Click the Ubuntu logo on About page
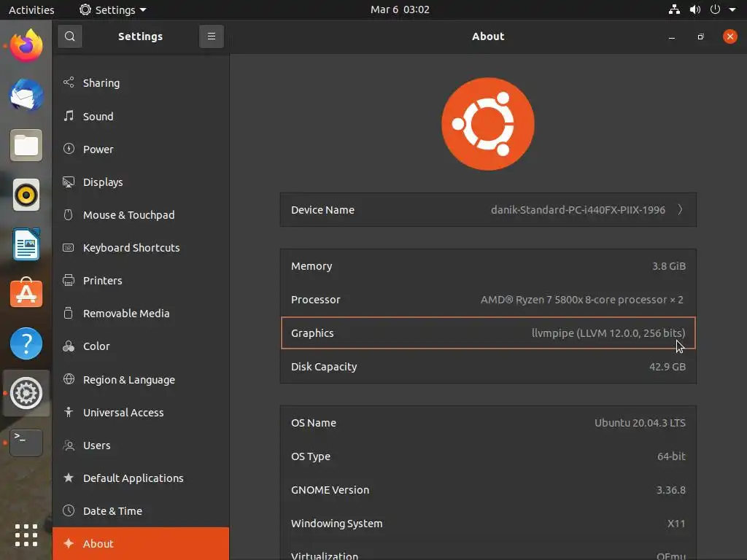The width and height of the screenshot is (747, 560). (x=488, y=124)
